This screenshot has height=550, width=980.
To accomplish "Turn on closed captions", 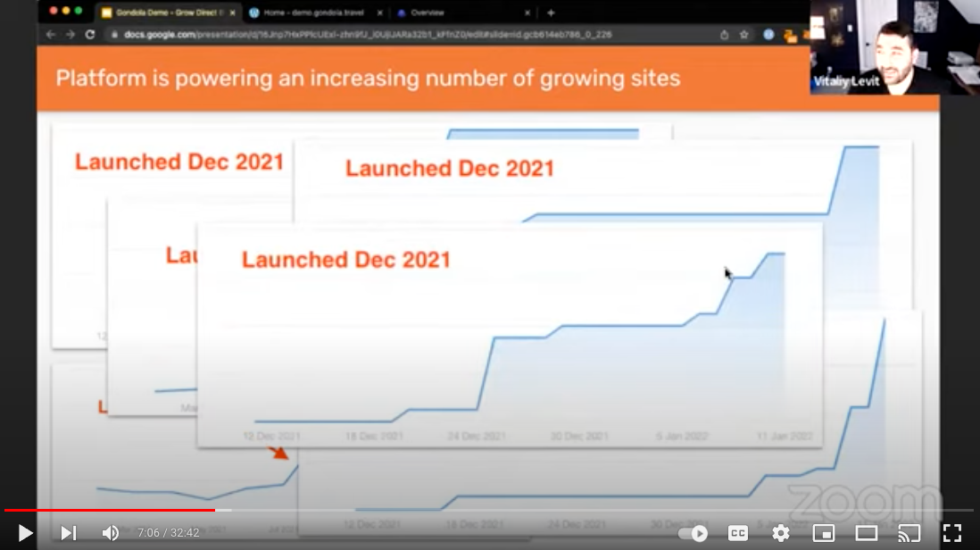I will (x=738, y=533).
